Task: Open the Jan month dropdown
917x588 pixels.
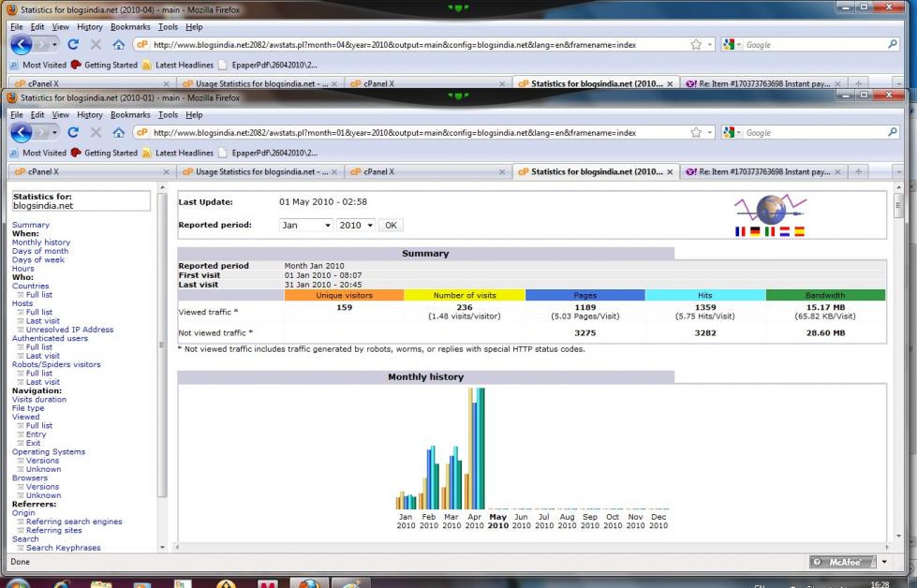Action: (x=306, y=226)
